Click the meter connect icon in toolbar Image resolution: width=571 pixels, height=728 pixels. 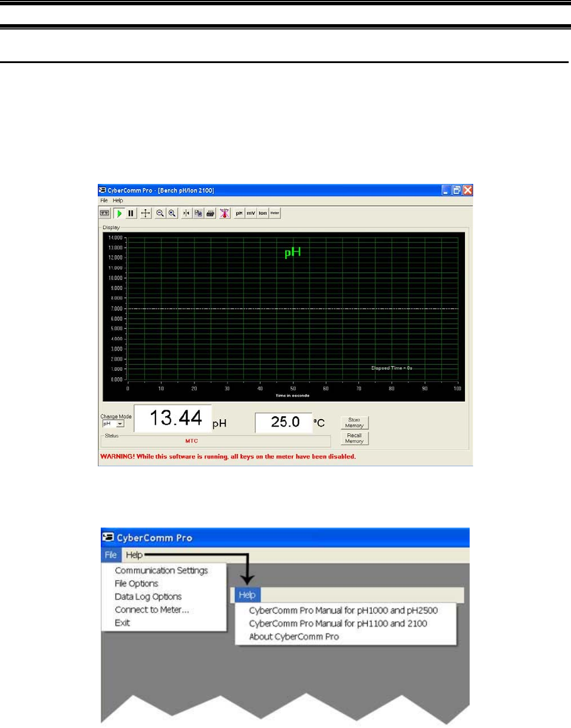click(x=105, y=213)
